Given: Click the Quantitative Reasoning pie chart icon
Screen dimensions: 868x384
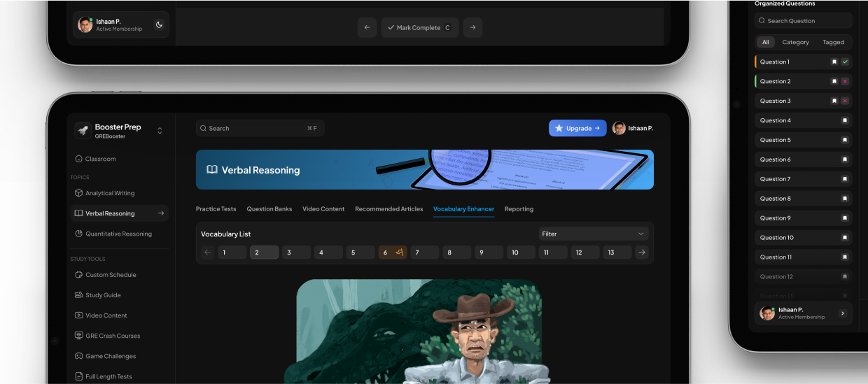Looking at the screenshot, I should [78, 234].
